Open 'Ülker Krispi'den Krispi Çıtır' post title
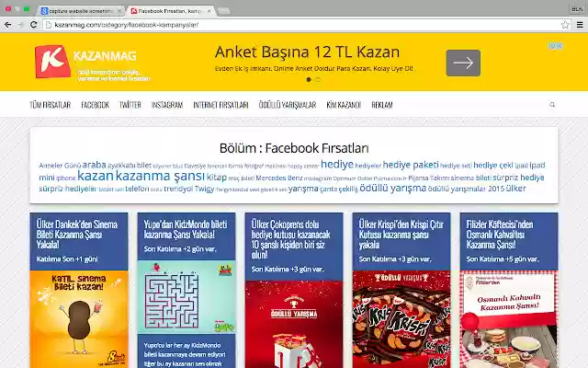 [x=401, y=235]
